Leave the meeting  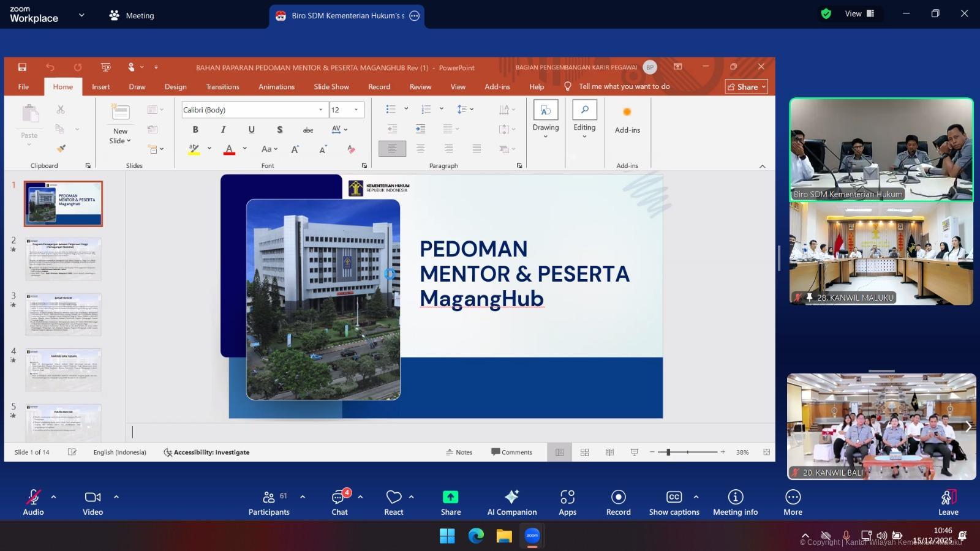point(948,502)
